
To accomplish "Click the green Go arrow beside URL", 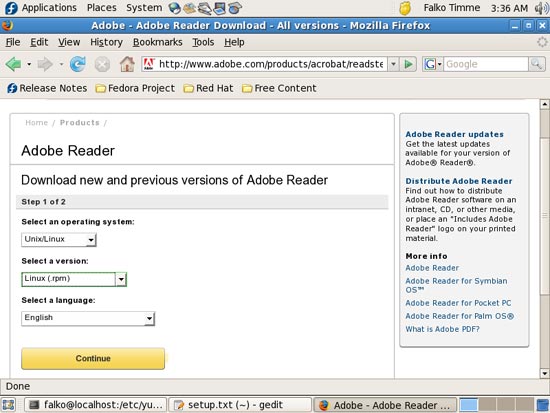I will coord(408,64).
